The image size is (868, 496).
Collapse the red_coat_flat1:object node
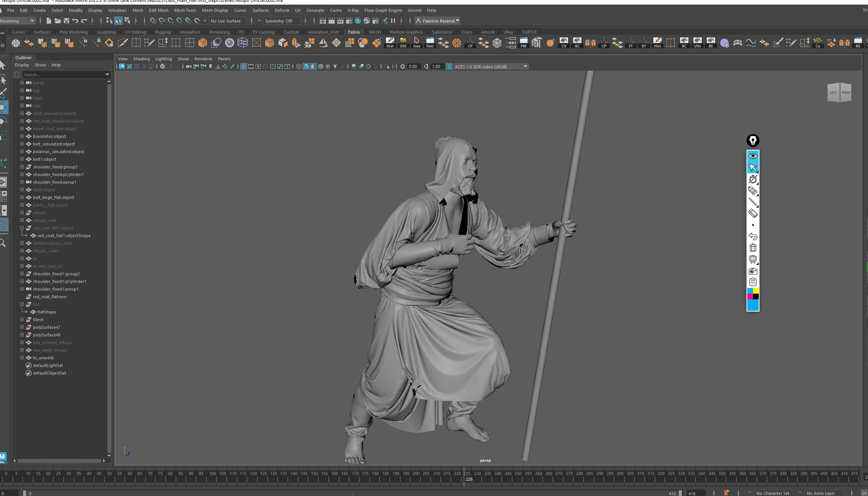tap(22, 228)
